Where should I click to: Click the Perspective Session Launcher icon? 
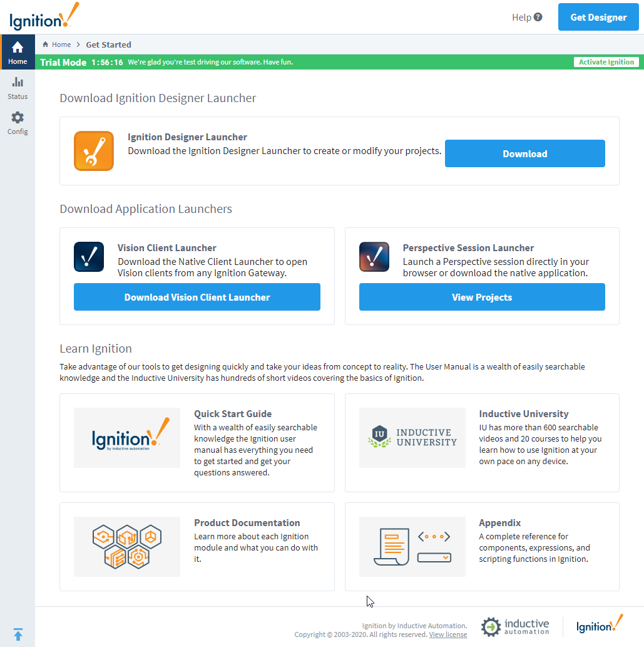pos(374,257)
